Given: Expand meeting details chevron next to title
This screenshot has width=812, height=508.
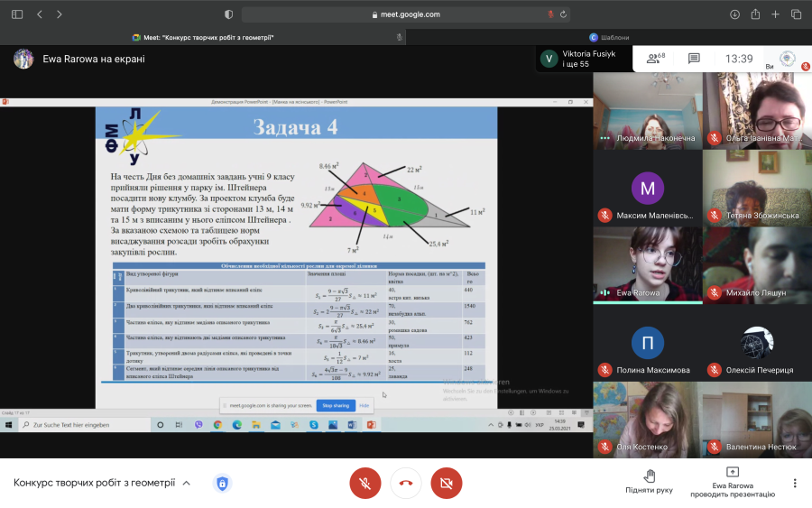Looking at the screenshot, I should 187,483.
